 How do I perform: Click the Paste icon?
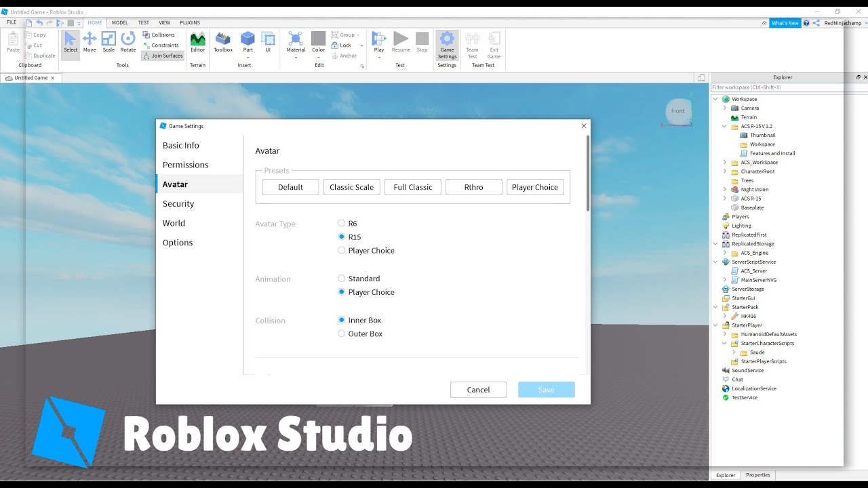tap(13, 42)
